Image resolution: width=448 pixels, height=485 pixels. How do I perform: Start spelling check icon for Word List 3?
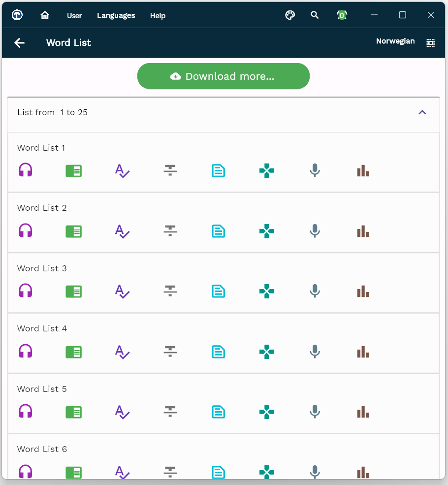pos(122,291)
